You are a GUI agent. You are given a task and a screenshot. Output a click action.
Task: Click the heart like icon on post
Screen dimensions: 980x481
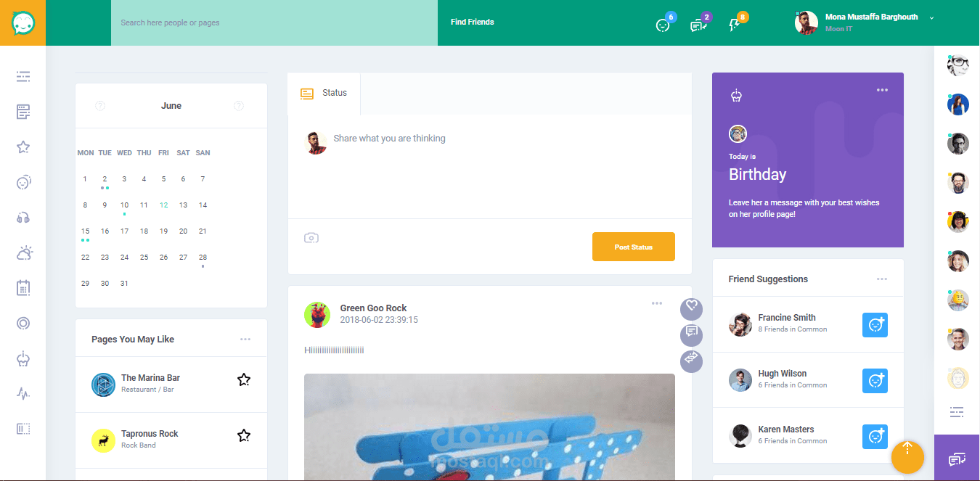pos(691,309)
